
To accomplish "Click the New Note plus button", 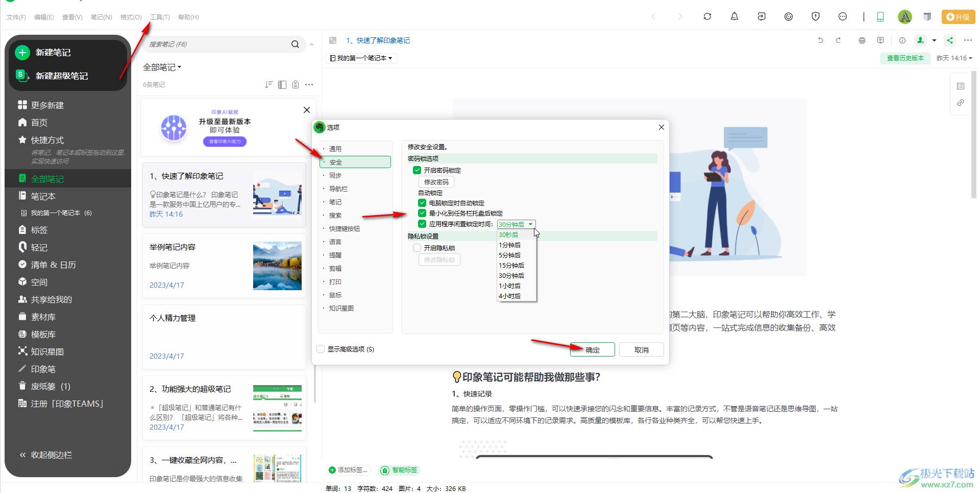I will pos(22,52).
